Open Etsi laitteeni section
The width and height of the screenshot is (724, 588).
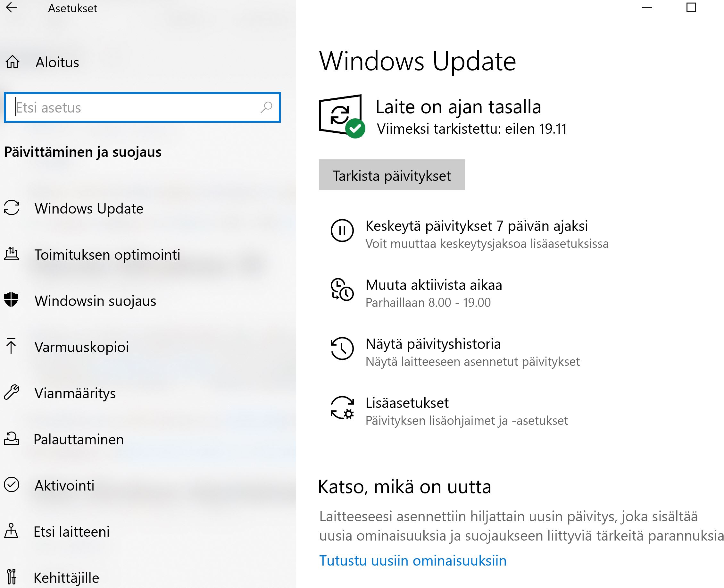coord(71,532)
